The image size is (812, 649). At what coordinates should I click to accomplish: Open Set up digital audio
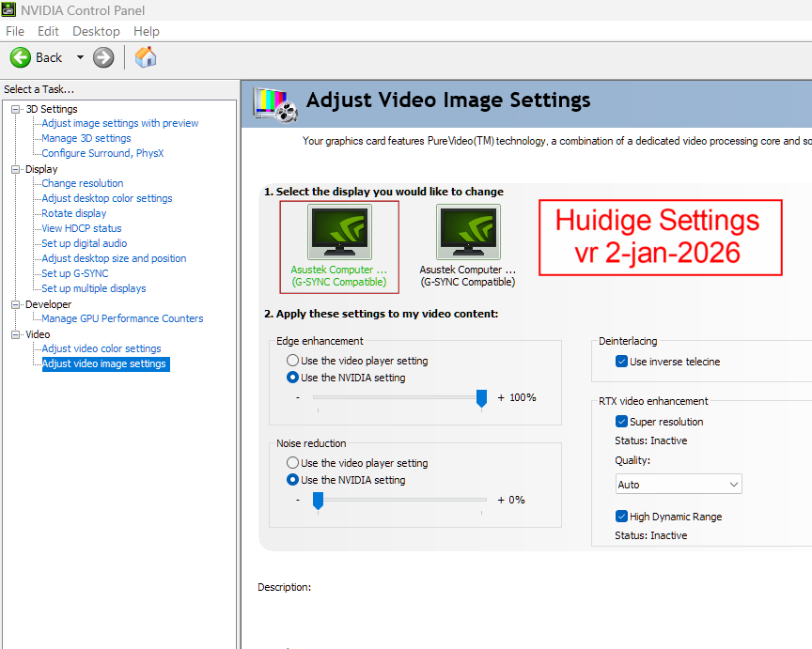(84, 243)
